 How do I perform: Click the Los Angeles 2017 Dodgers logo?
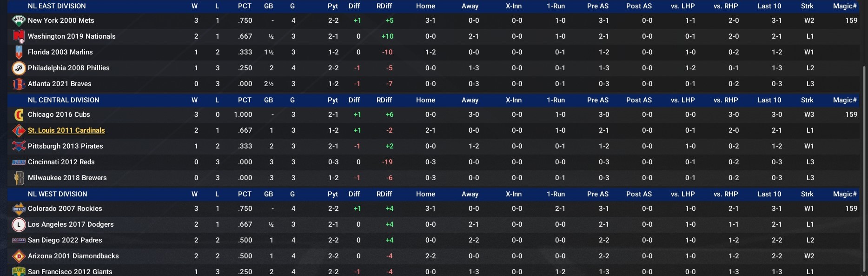pyautogui.click(x=19, y=224)
